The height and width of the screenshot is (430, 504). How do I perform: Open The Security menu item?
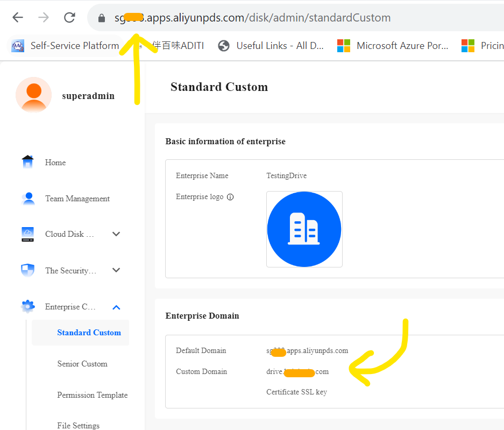(x=70, y=271)
